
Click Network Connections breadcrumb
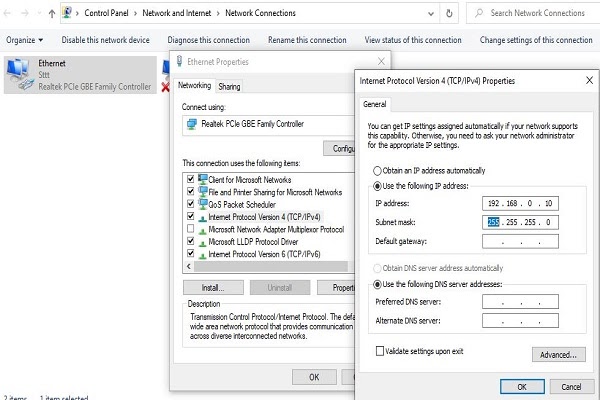point(260,13)
